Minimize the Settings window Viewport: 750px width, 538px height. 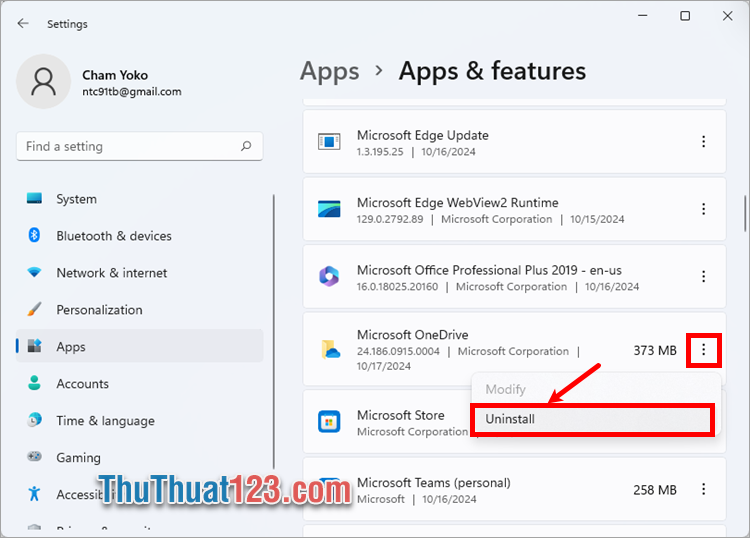coord(643,16)
